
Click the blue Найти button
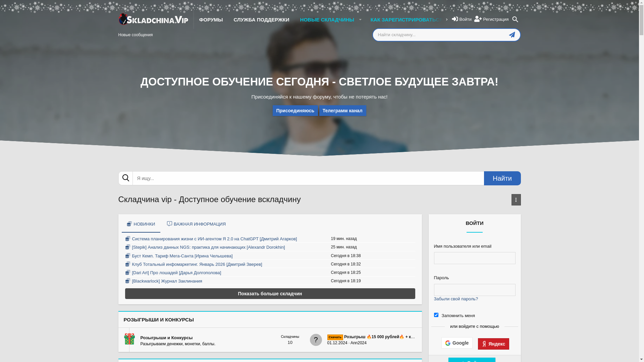(502, 178)
